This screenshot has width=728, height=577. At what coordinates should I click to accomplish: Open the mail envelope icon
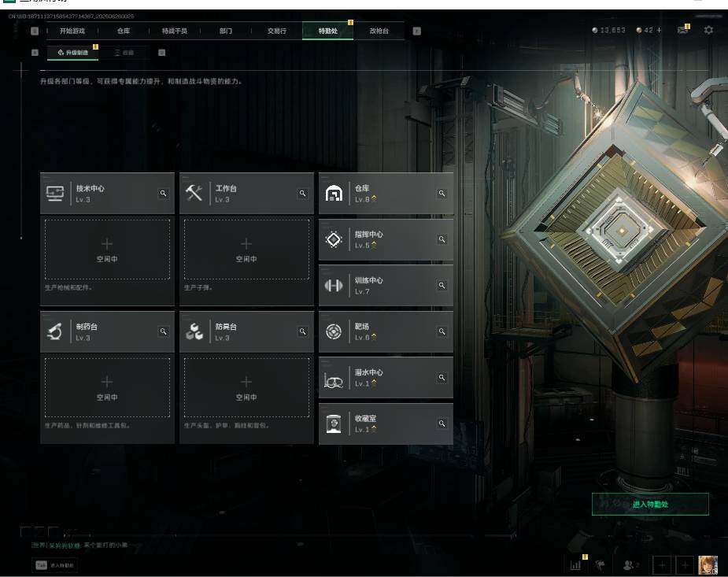point(682,30)
